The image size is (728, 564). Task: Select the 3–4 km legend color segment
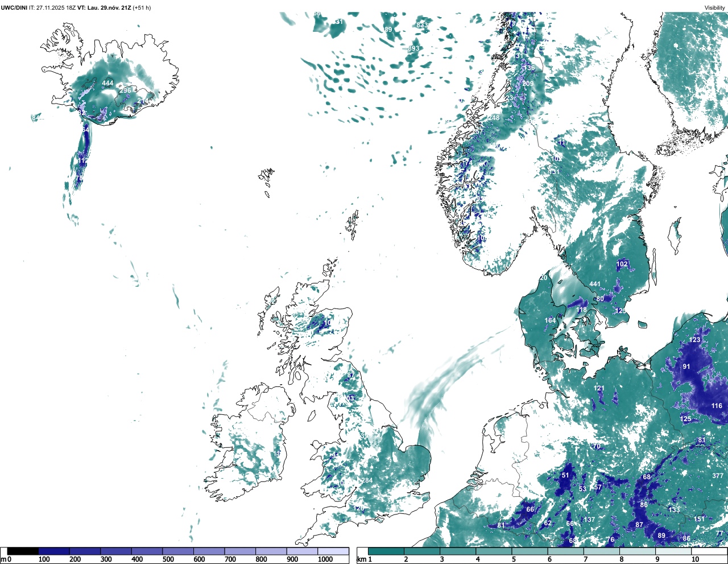(x=457, y=551)
